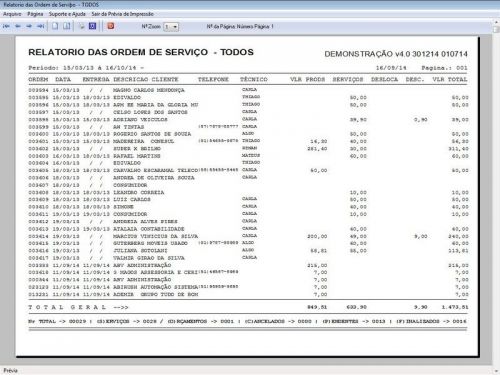This screenshot has height=375, width=500.
Task: Go to the previous page with the left arrow icon
Action: coord(18,26)
